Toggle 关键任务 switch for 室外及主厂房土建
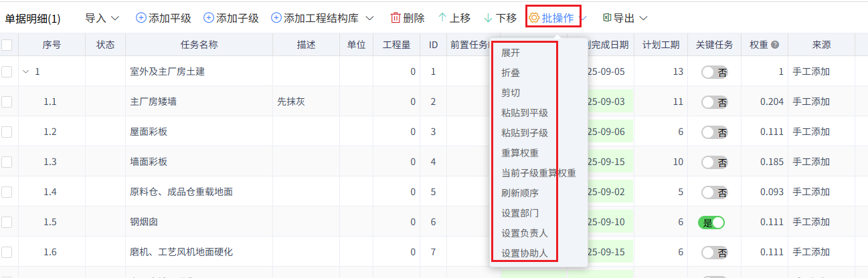 coord(714,72)
